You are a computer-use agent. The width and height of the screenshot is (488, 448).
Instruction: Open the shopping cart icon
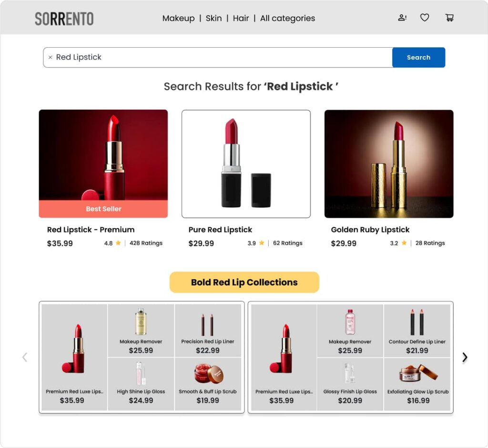[449, 18]
